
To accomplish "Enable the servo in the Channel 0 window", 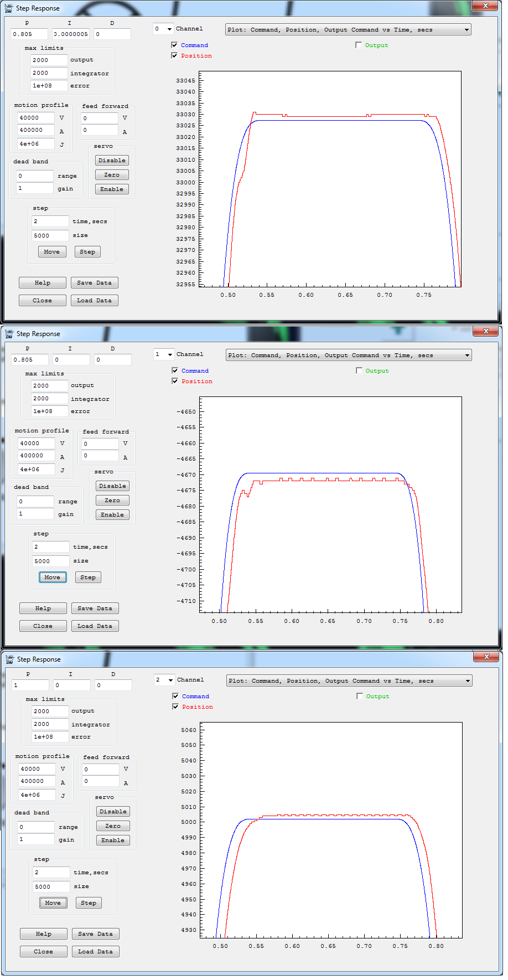I will pos(112,189).
